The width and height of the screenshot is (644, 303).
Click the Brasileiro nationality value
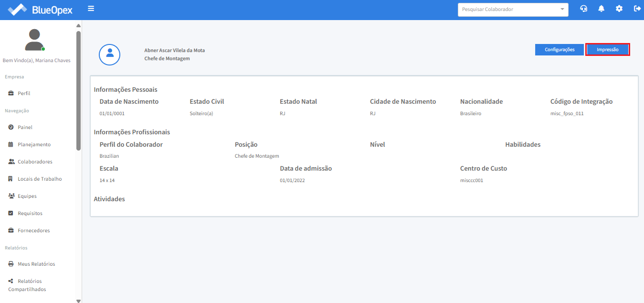tap(471, 114)
